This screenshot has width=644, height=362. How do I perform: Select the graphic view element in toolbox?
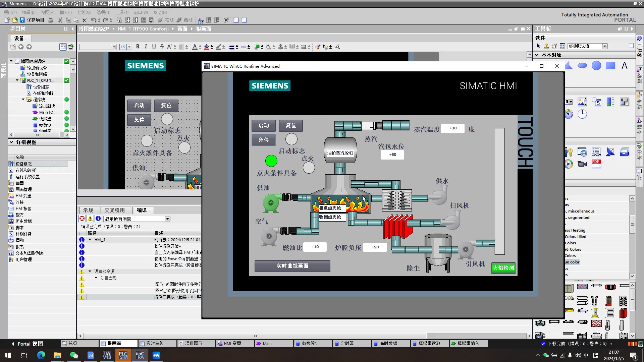[582, 102]
